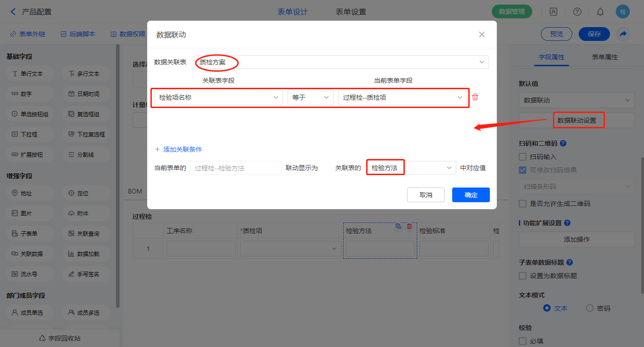Click the help icon beside 扫码和二维码
The image size is (644, 347).
pyautogui.click(x=563, y=143)
